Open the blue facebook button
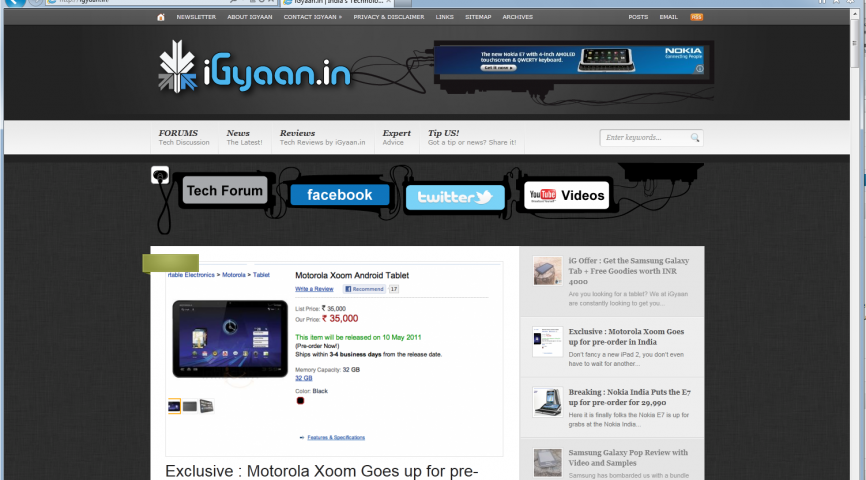The width and height of the screenshot is (866, 480). pos(339,195)
